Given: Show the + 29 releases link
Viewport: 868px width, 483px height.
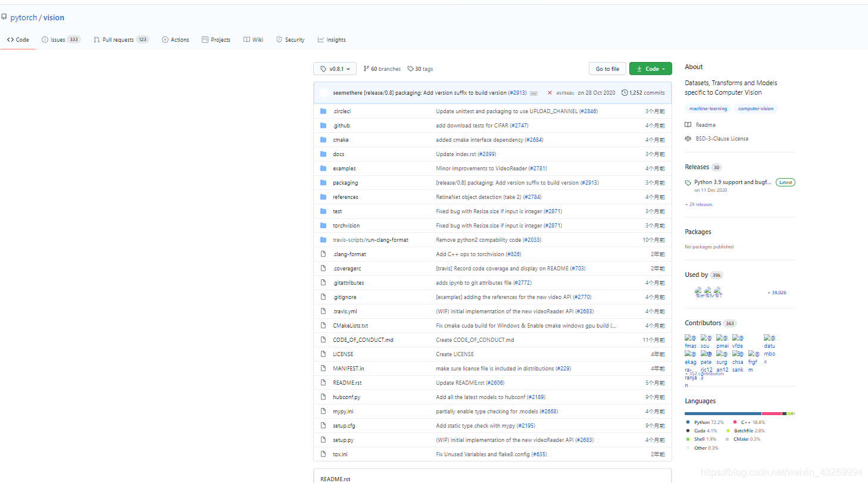Looking at the screenshot, I should [698, 204].
